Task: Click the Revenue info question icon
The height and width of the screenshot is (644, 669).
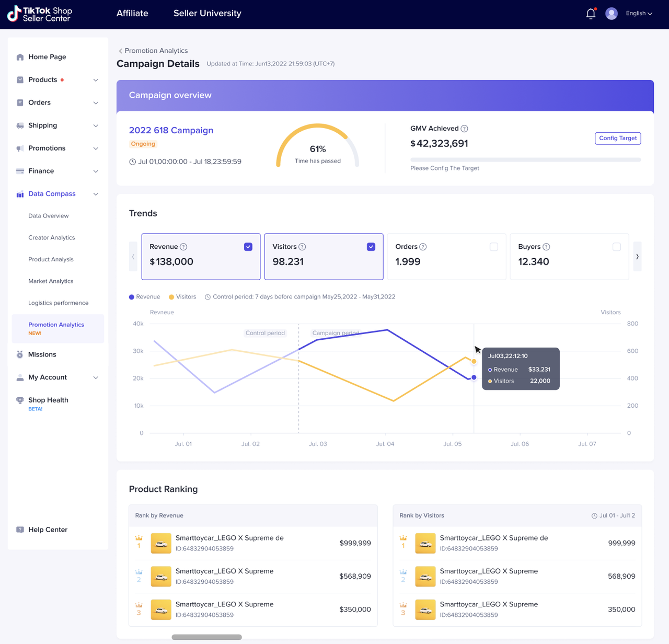Action: 183,247
